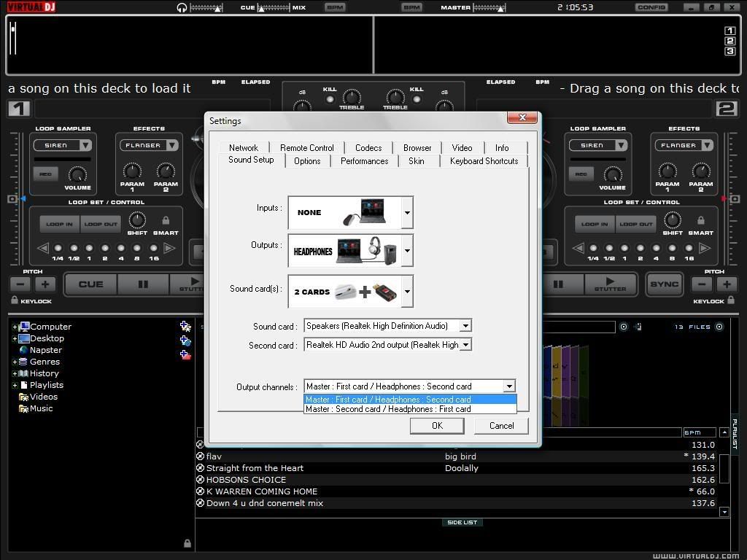747x560 pixels.
Task: Switch to the Network tab
Action: (x=244, y=147)
